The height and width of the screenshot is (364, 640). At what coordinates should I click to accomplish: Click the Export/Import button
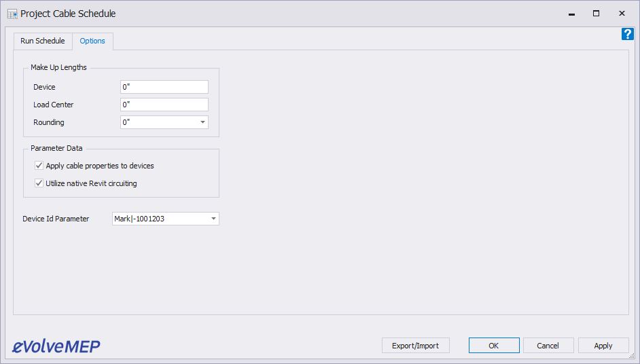(416, 346)
